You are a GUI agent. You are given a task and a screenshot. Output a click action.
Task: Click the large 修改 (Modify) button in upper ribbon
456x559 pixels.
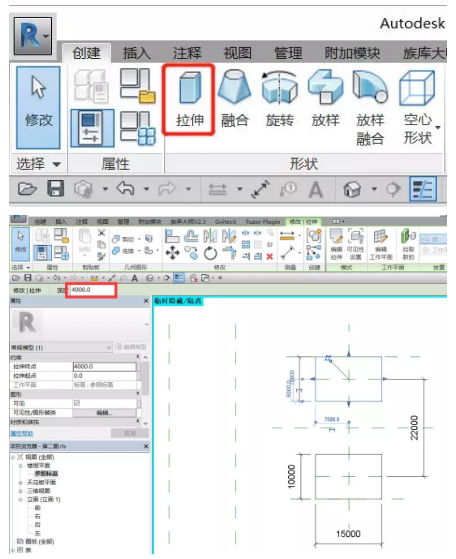[x=38, y=108]
